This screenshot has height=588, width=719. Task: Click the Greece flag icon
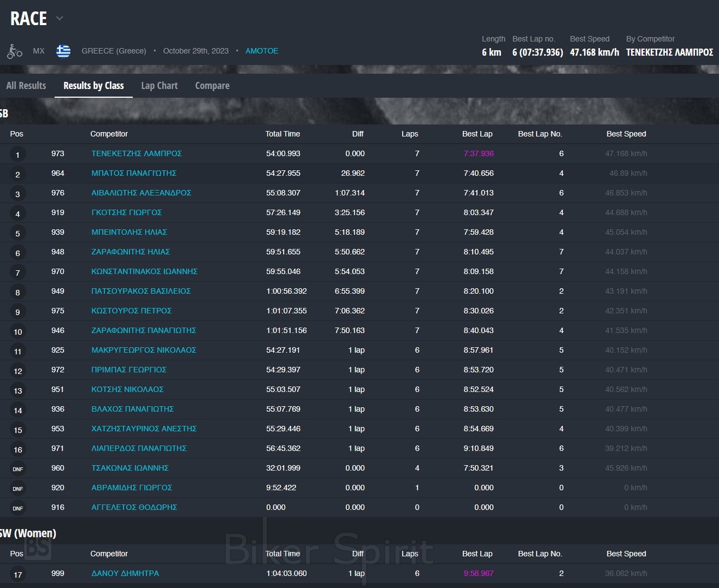tap(63, 51)
